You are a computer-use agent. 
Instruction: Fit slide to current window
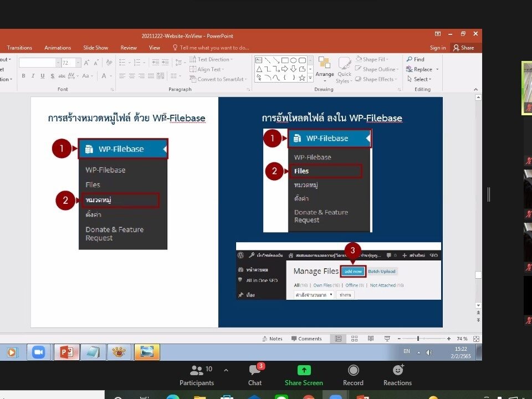point(476,339)
